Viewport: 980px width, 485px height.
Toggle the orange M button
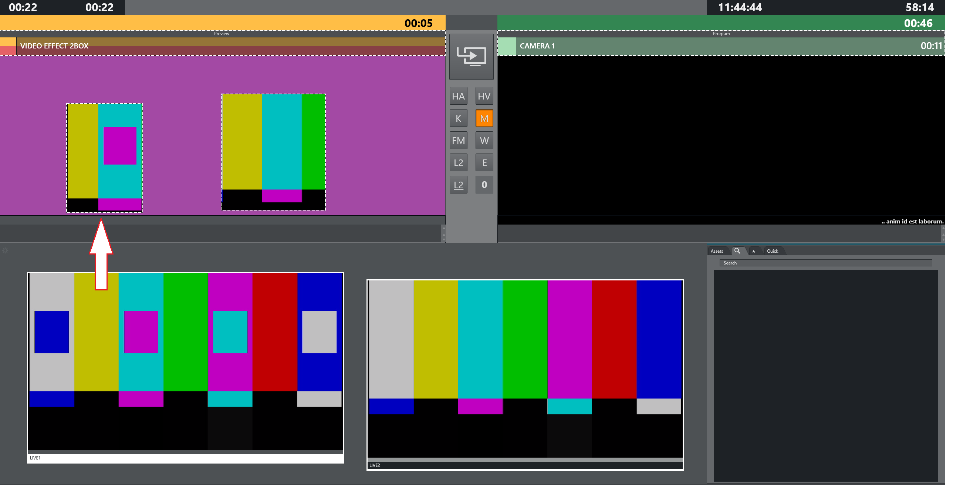point(484,118)
